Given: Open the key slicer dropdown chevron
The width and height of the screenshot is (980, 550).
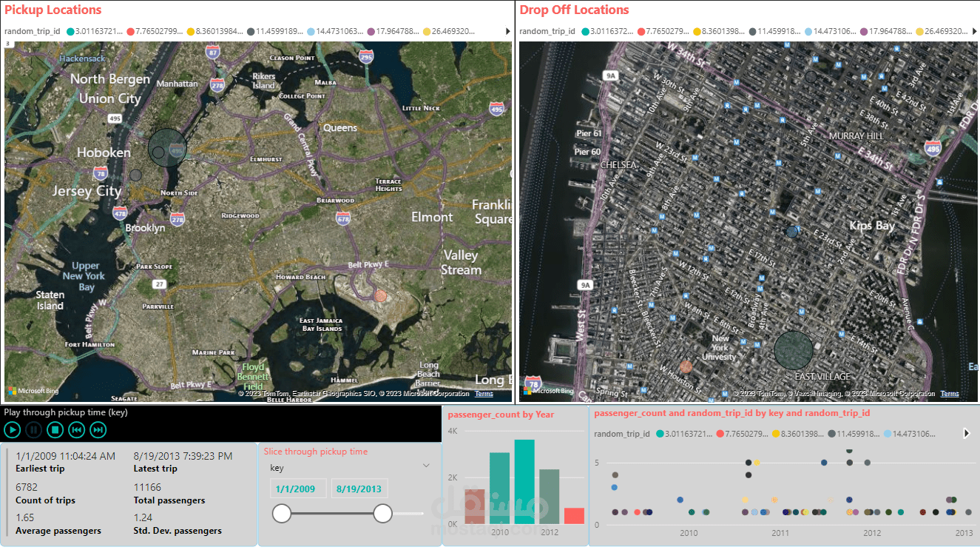Looking at the screenshot, I should tap(426, 466).
